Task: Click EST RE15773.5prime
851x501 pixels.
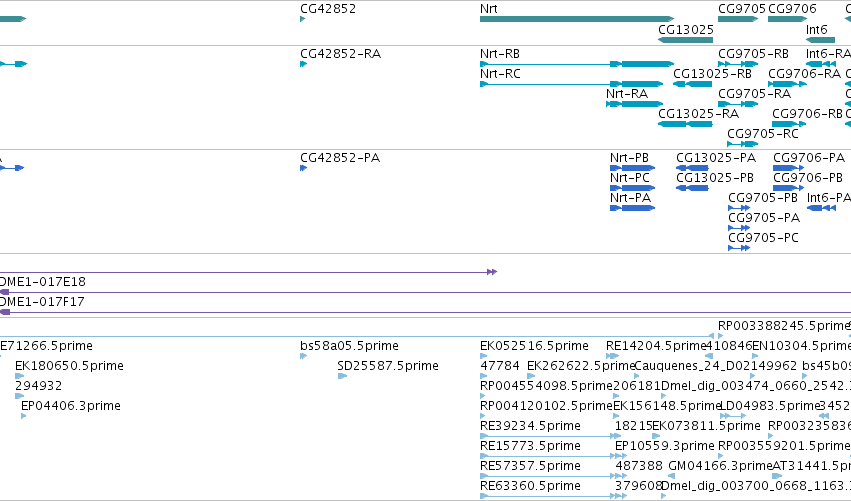Action: click(x=530, y=447)
